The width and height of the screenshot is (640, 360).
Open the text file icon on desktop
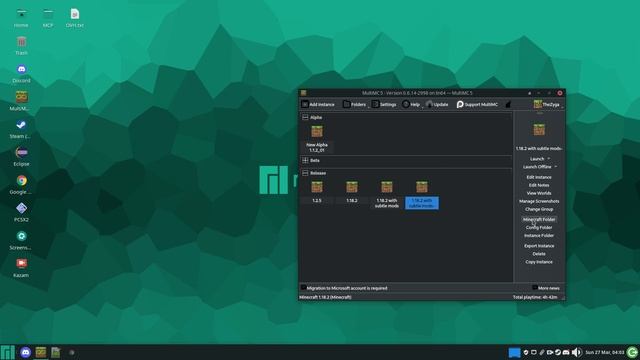(75, 18)
